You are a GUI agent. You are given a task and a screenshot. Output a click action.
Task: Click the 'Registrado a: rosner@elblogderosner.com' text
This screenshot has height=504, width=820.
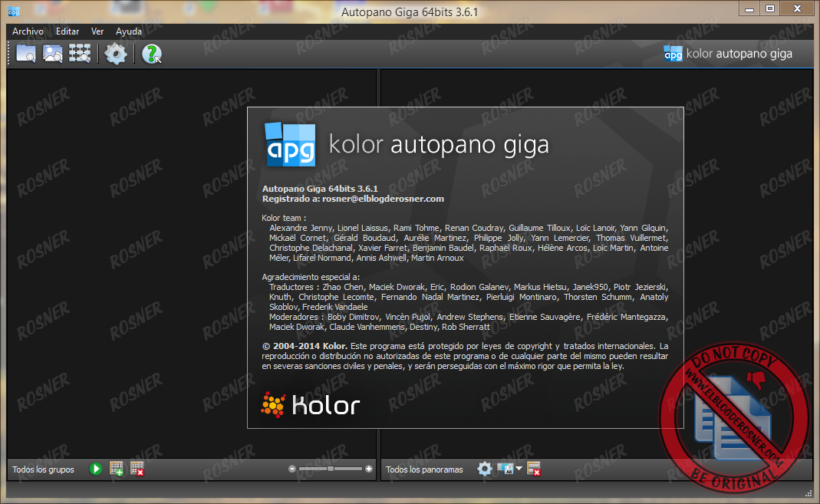pyautogui.click(x=353, y=199)
